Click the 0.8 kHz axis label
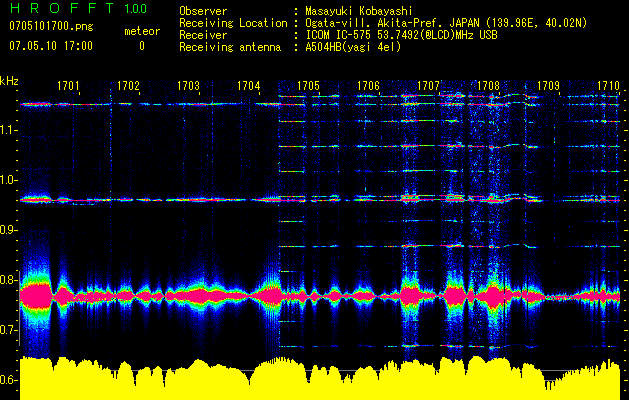The image size is (629, 400). pyautogui.click(x=8, y=280)
